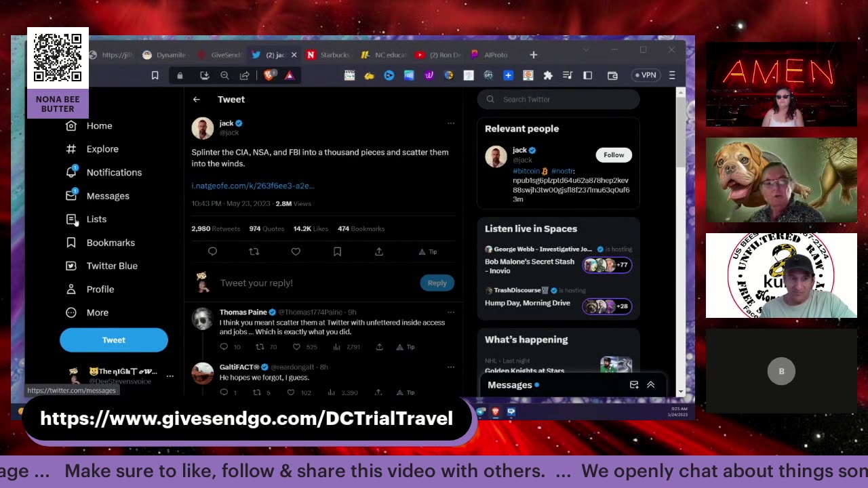Click the Search Twitter field
The width and height of the screenshot is (868, 488).
coord(558,100)
